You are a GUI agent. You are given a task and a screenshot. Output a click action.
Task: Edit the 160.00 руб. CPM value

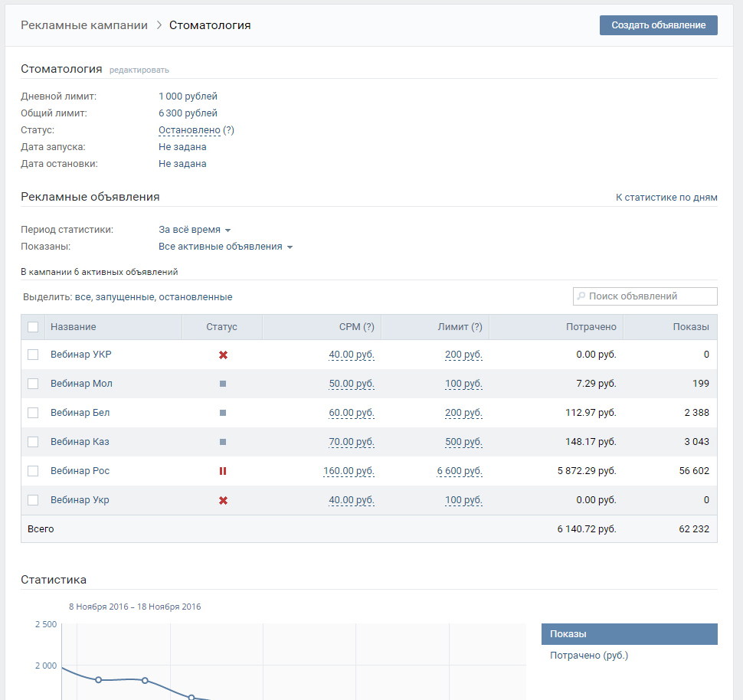click(349, 471)
